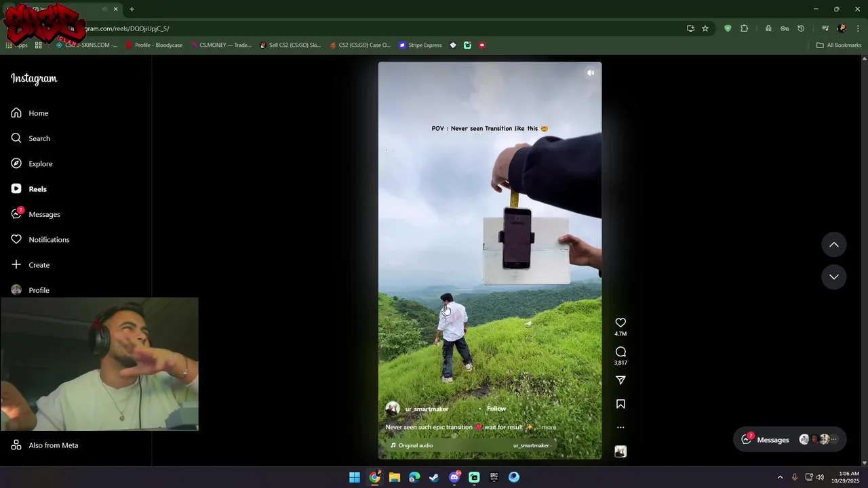
Task: Open the floating Messages button
Action: tap(790, 439)
